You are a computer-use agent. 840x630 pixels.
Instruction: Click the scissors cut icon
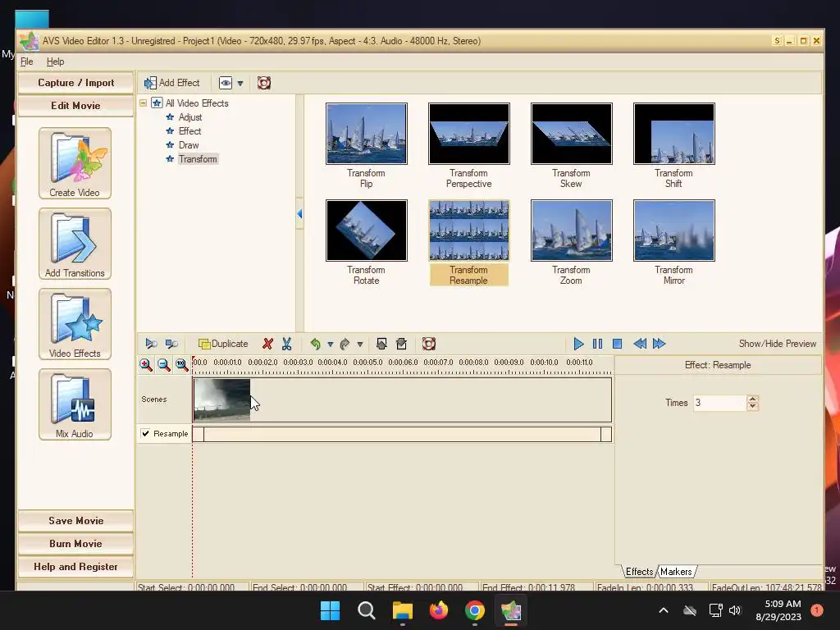click(x=286, y=344)
